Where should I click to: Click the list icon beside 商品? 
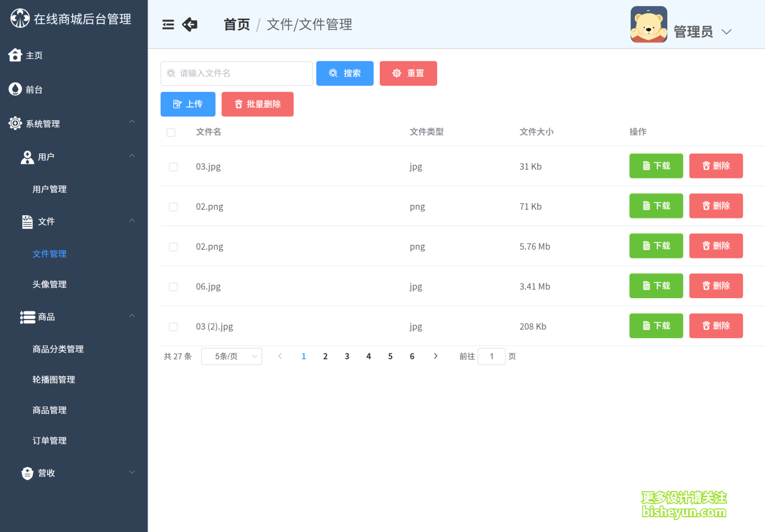click(28, 317)
